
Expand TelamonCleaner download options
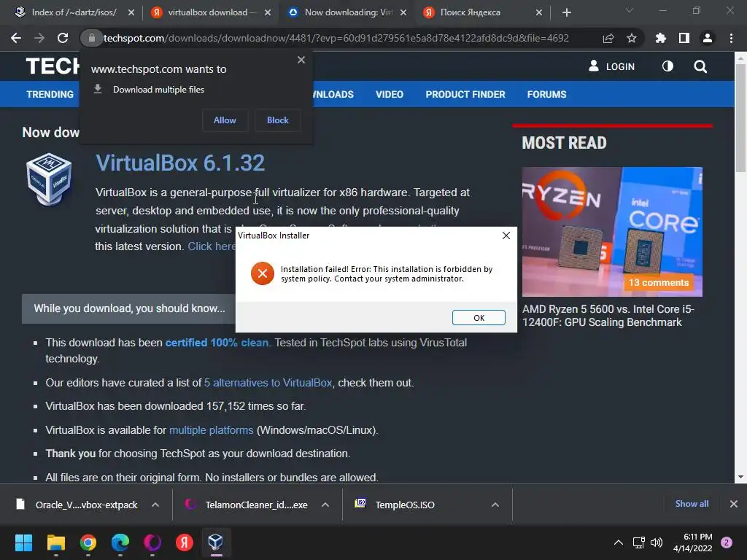[325, 505]
